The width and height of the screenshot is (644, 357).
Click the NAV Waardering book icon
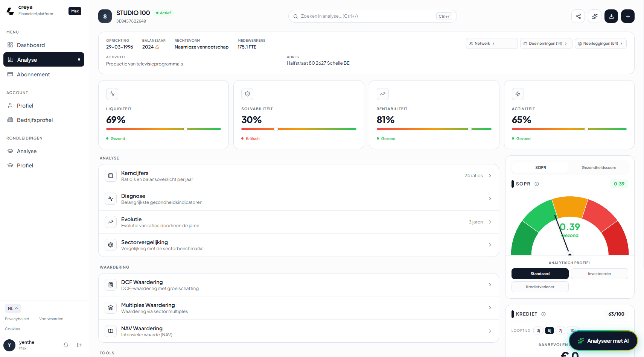pos(111,331)
